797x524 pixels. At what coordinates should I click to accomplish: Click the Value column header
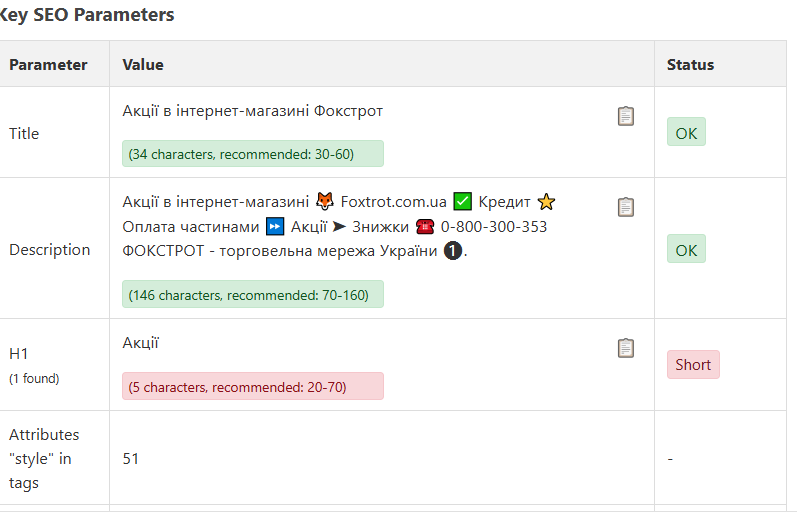pos(143,65)
